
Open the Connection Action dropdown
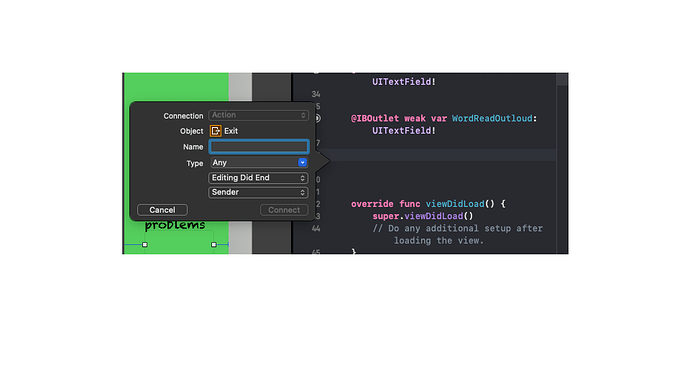click(x=258, y=115)
